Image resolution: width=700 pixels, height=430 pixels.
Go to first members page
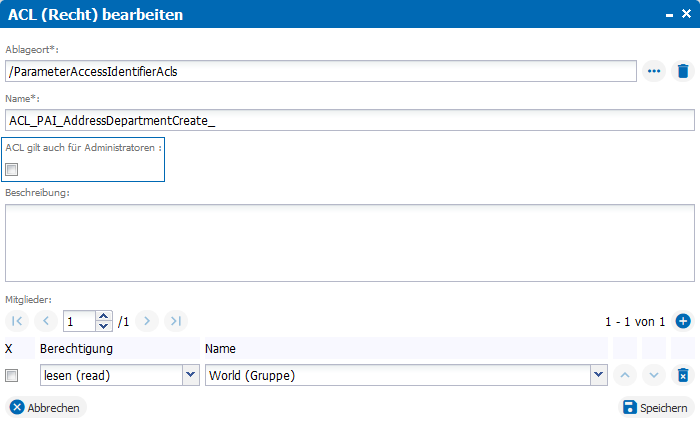[17, 321]
